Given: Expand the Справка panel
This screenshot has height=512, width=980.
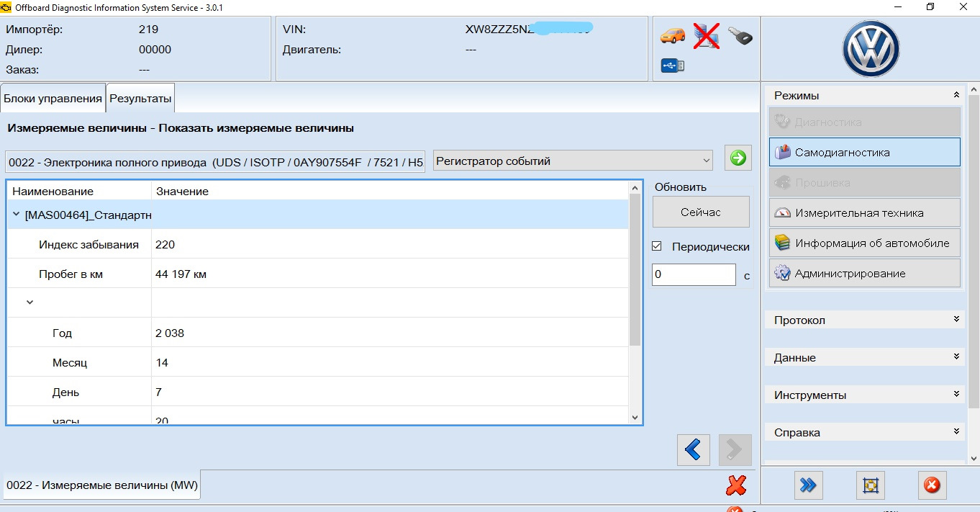Looking at the screenshot, I should coord(956,432).
